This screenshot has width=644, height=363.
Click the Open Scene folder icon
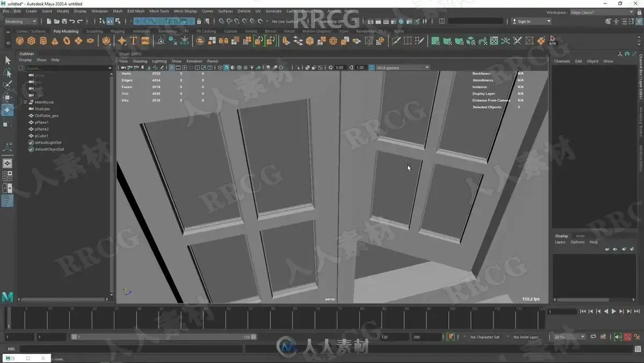click(57, 21)
